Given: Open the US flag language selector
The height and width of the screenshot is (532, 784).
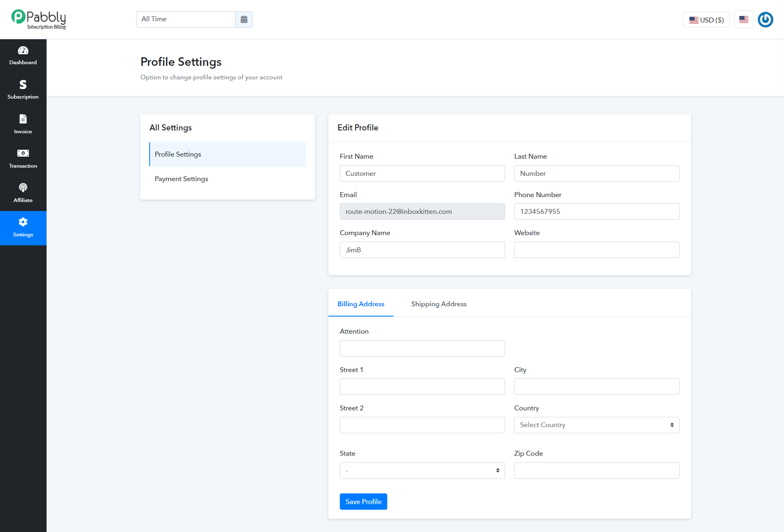Looking at the screenshot, I should click(x=744, y=20).
